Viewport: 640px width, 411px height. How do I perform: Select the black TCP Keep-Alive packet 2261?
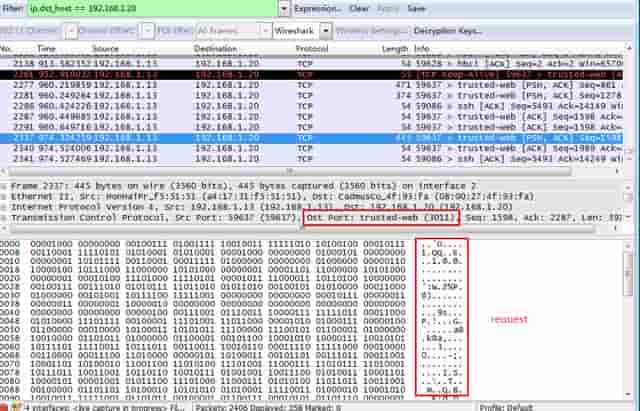pos(311,75)
